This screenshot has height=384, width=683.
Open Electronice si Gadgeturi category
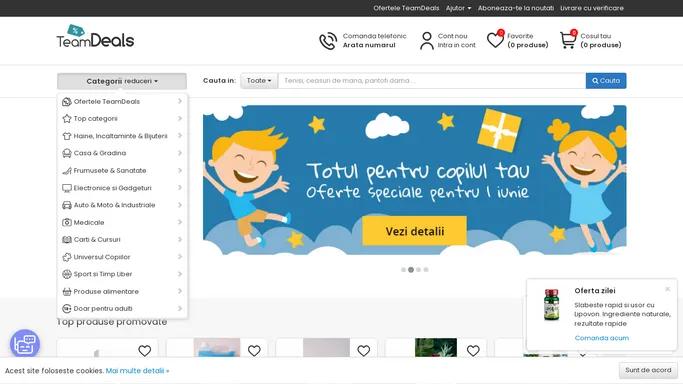(112, 188)
